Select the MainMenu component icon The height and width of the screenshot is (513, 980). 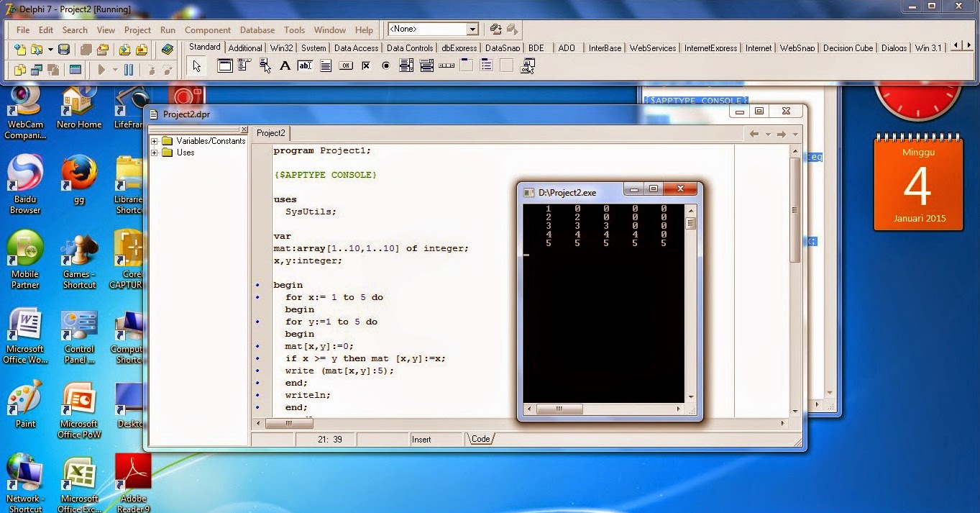click(x=244, y=65)
